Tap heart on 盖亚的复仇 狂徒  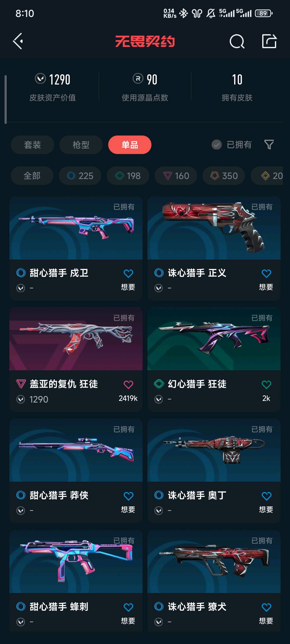[x=128, y=385]
